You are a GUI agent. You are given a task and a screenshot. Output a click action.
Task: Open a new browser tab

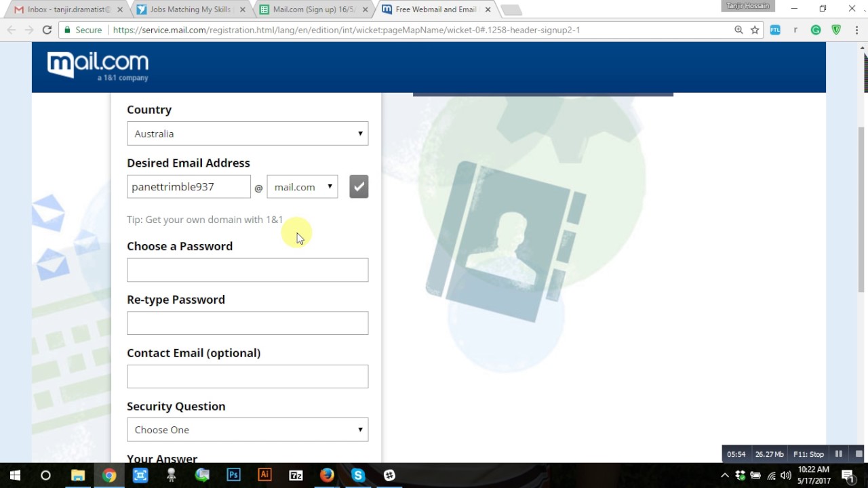click(511, 9)
